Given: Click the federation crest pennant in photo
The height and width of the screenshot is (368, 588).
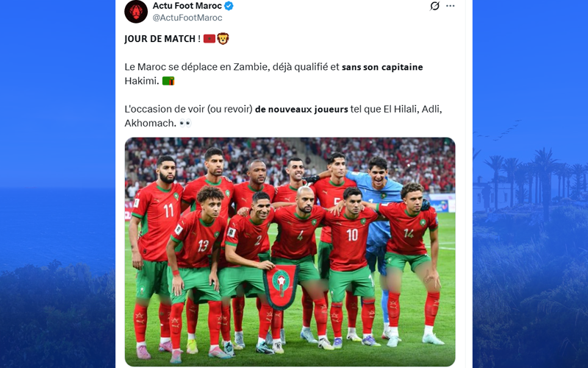Looking at the screenshot, I should point(281,286).
